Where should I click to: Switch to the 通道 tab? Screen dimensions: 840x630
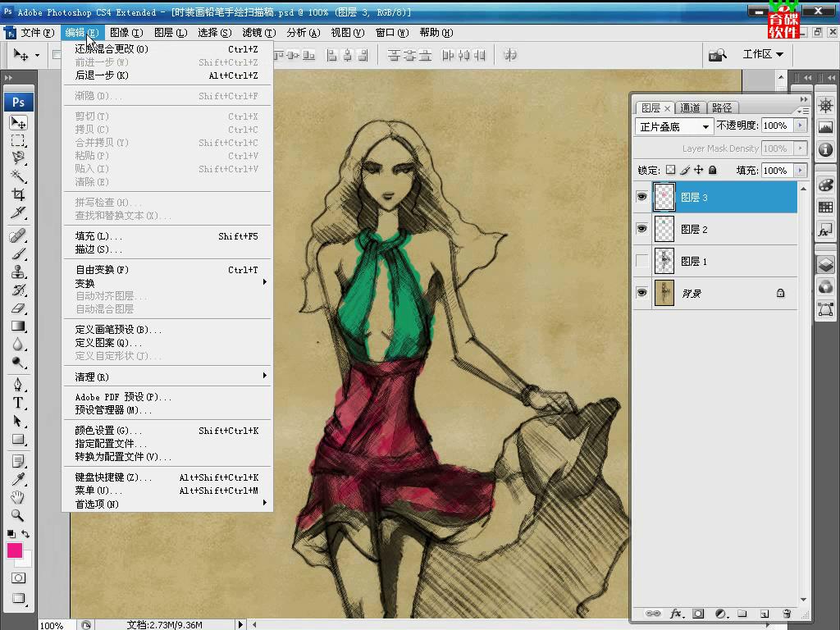[x=690, y=107]
